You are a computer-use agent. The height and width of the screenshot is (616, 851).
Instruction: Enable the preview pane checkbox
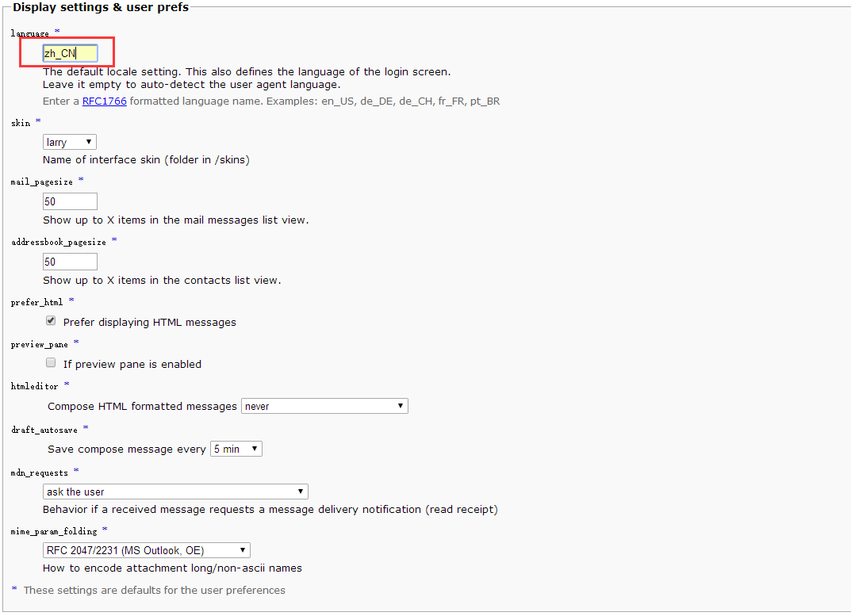[51, 363]
